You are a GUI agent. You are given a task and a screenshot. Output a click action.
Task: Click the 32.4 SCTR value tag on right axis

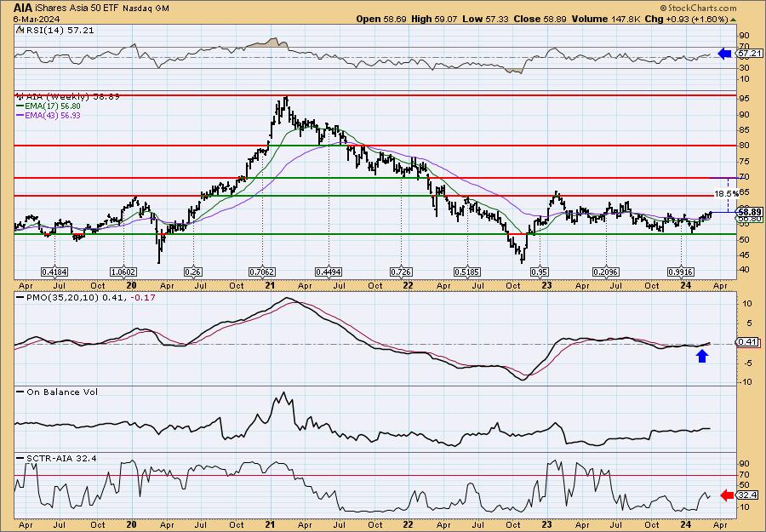[x=748, y=495]
